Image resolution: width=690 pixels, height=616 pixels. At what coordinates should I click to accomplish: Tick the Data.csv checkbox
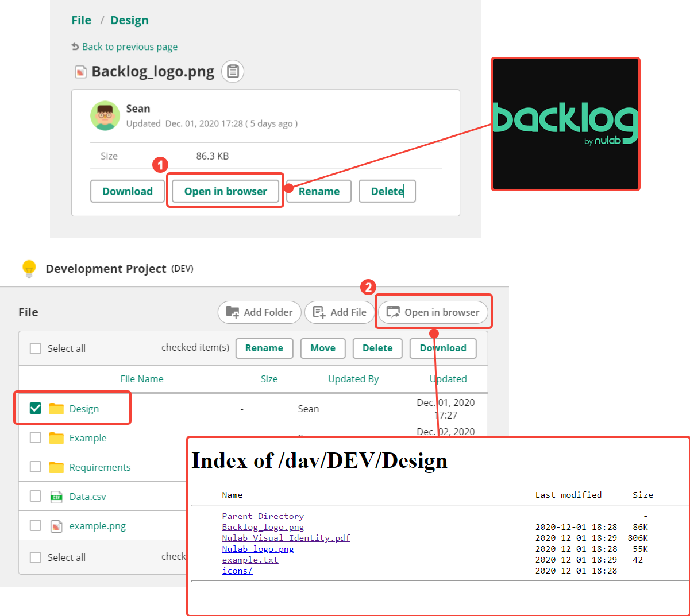36,496
